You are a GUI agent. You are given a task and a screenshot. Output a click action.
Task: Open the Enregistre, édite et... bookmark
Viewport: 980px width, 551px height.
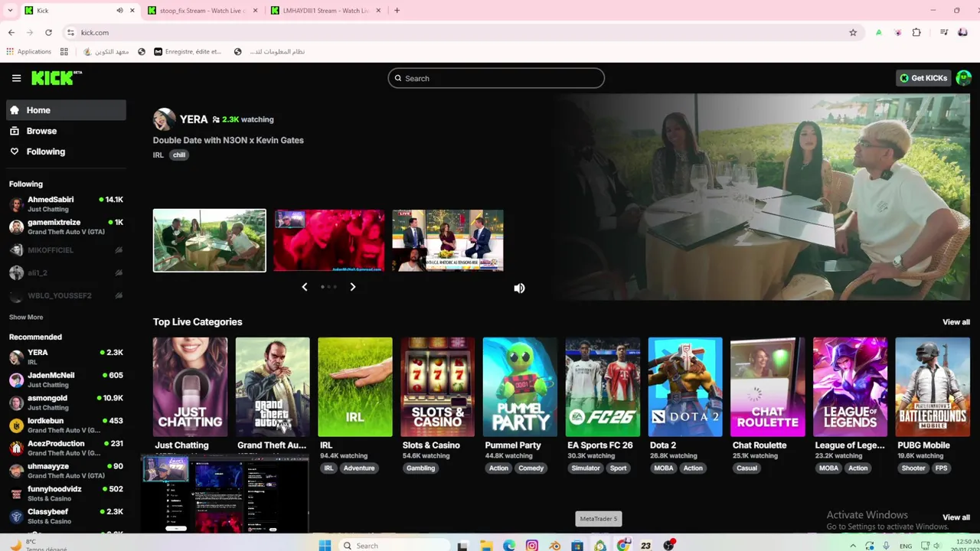coord(188,52)
